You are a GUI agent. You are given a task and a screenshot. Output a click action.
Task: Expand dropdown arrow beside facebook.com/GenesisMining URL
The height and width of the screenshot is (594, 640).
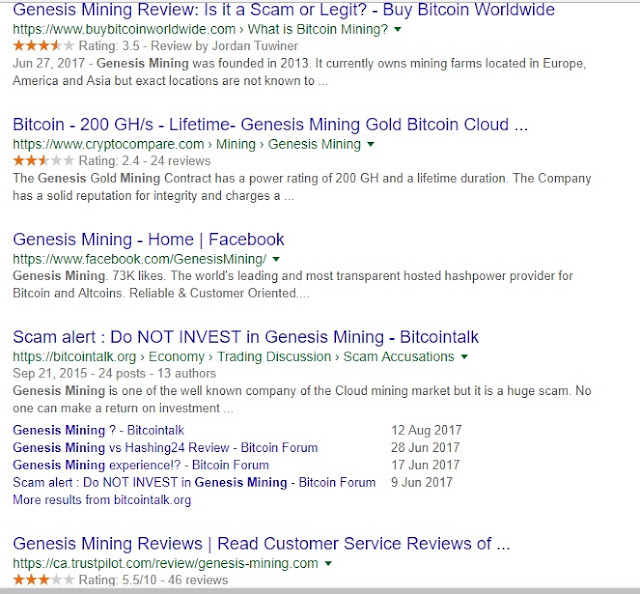pos(276,259)
